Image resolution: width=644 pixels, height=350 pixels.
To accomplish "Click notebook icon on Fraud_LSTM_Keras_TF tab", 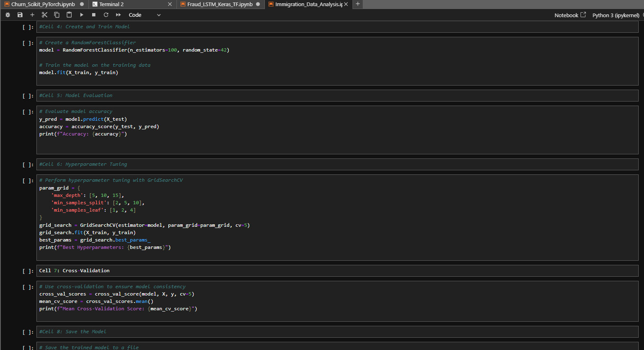I will click(183, 4).
